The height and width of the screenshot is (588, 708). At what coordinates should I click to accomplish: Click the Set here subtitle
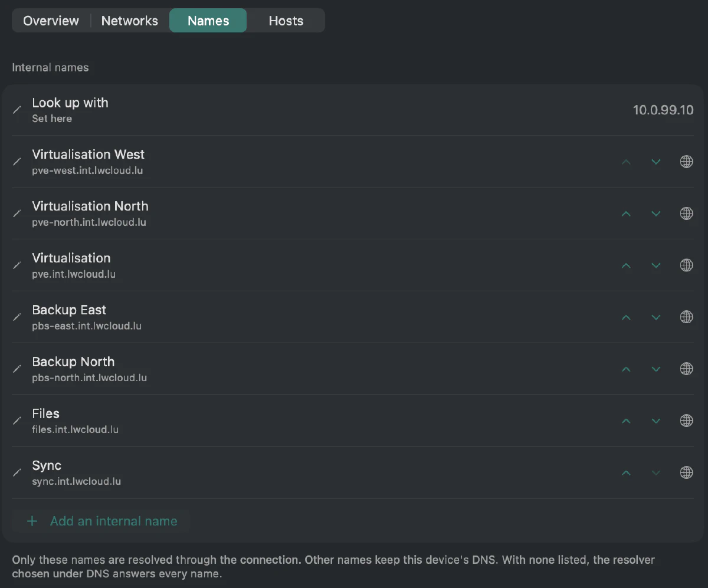coord(52,119)
